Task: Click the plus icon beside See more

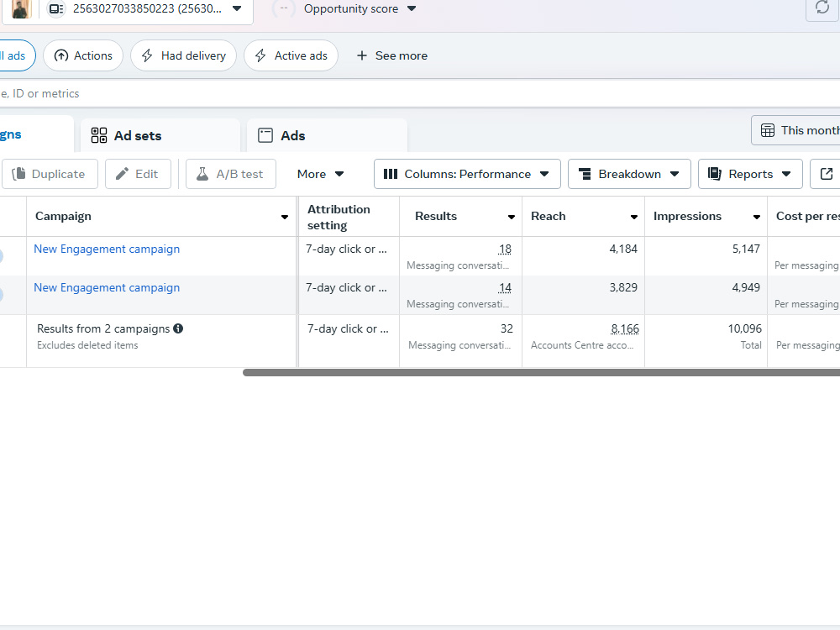Action: [362, 55]
